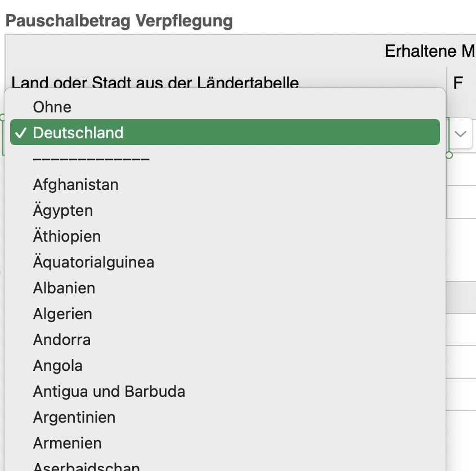Choose Afghanistan from the country list
This screenshot has height=471, width=476.
click(x=76, y=184)
